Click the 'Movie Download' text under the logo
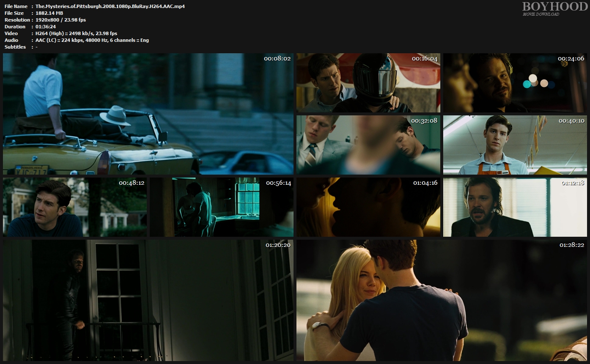The width and height of the screenshot is (590, 364). [541, 14]
